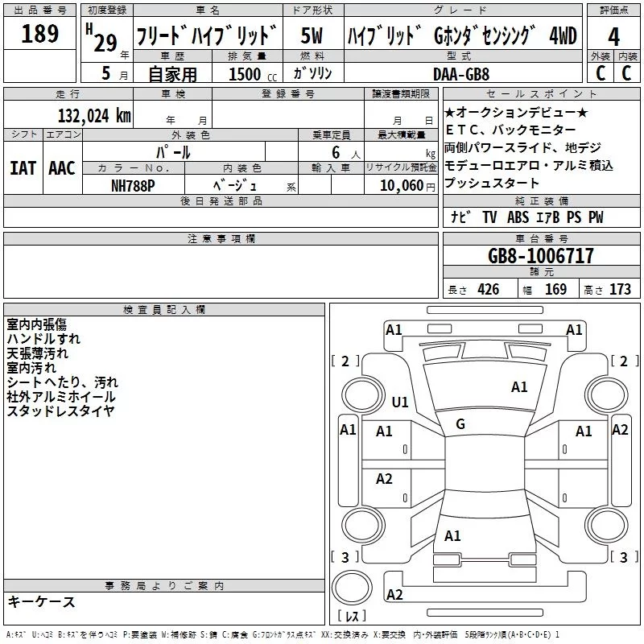The image size is (644, 644).
Task: Click the キーケース office note
Action: 41,602
